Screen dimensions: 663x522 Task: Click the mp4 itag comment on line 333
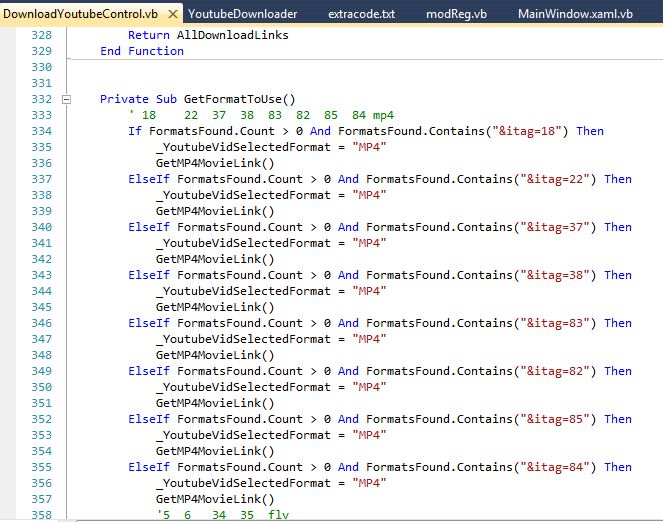(x=261, y=115)
